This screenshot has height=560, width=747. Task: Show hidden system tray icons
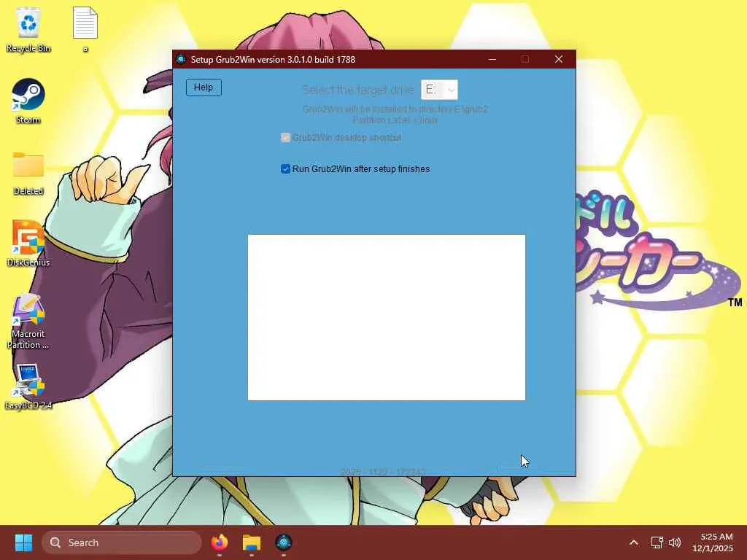(x=634, y=542)
